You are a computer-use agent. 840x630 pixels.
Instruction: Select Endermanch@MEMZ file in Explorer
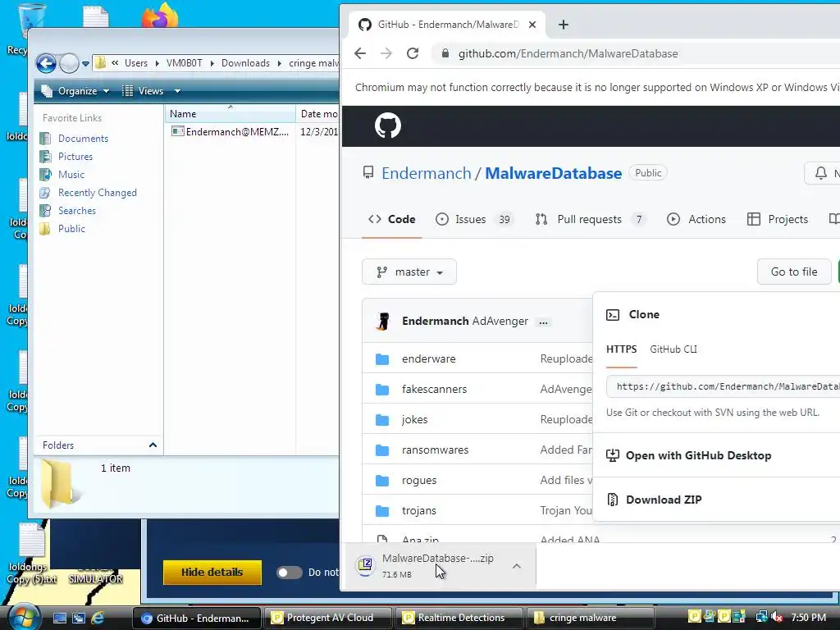pos(231,132)
